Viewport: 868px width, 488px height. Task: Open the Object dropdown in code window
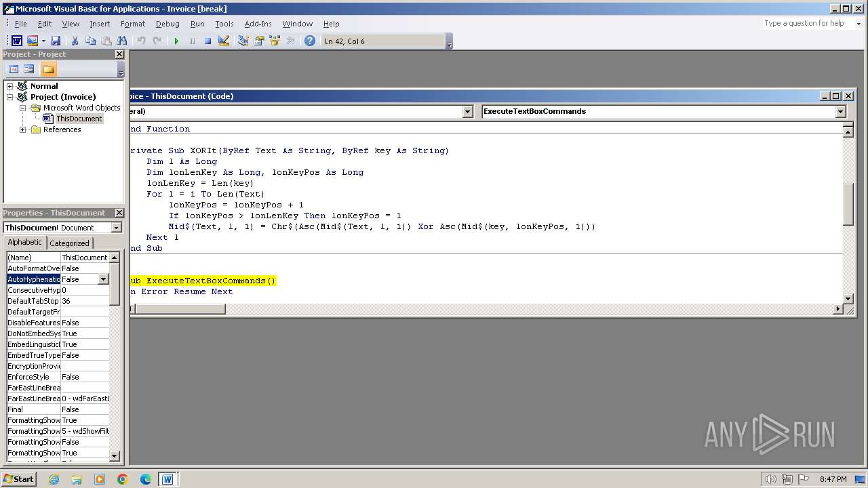(467, 111)
